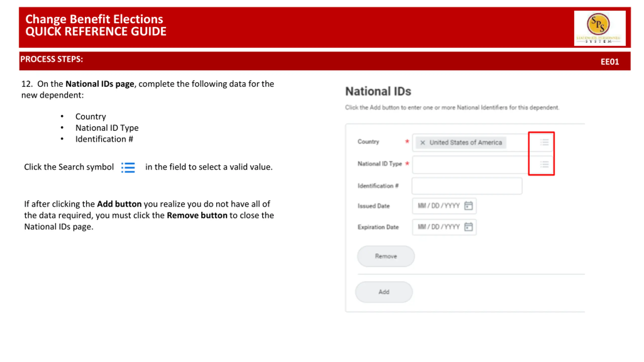Remove the United States of America selection

[x=423, y=143]
